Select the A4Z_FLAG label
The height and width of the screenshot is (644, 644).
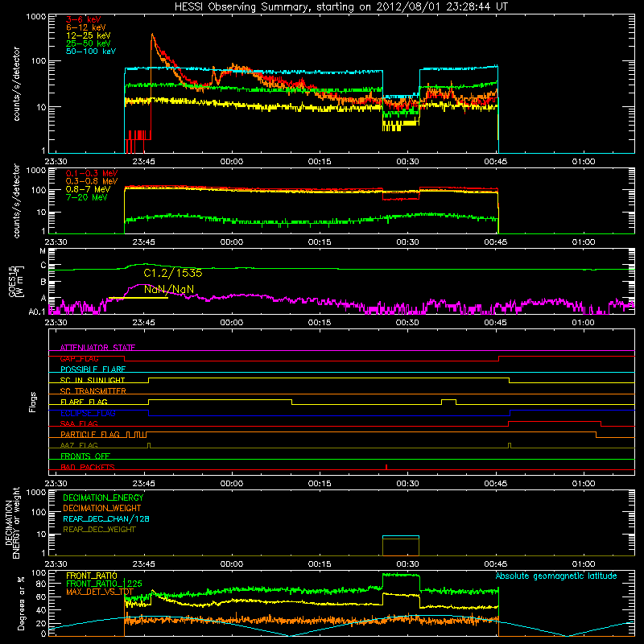[79, 445]
